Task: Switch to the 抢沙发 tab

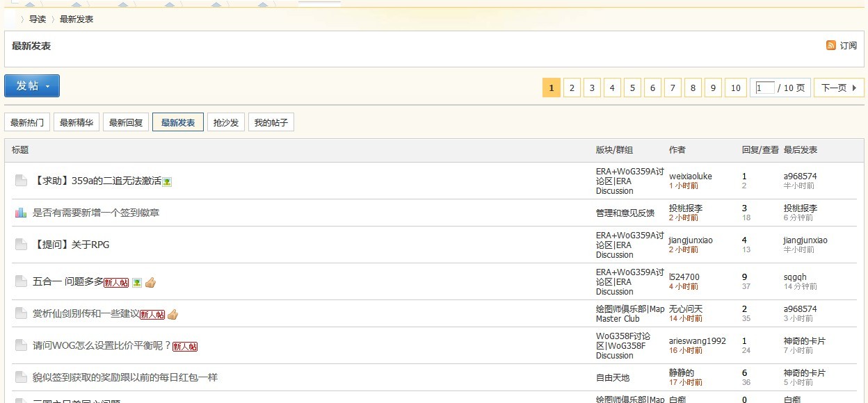Action: click(x=226, y=123)
